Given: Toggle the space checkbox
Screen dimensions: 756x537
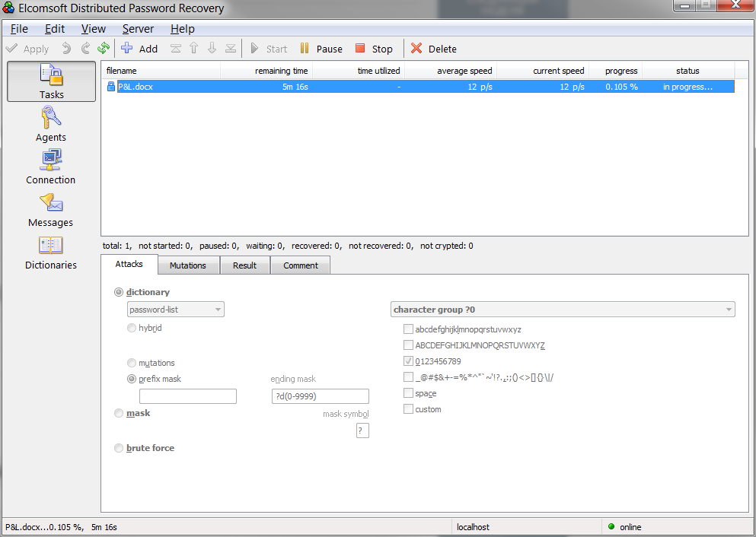Looking at the screenshot, I should point(408,393).
